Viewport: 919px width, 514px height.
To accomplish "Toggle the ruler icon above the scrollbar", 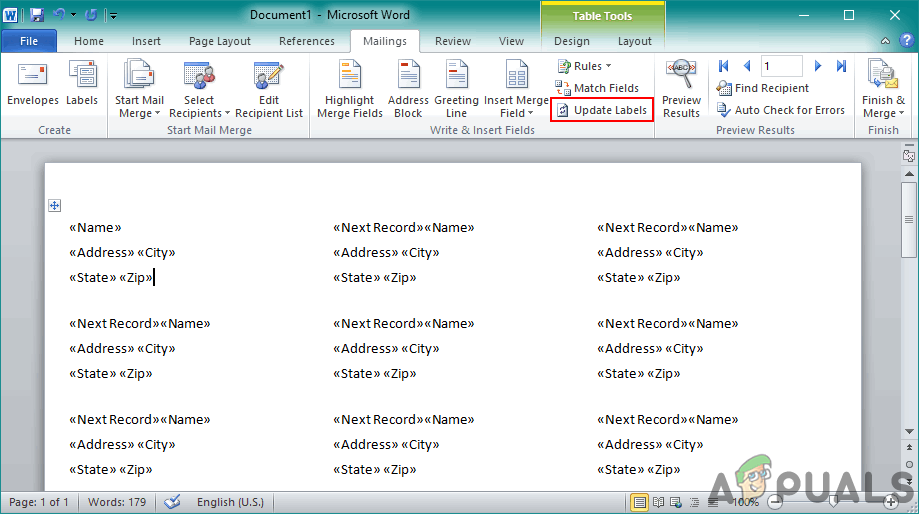I will 909,156.
